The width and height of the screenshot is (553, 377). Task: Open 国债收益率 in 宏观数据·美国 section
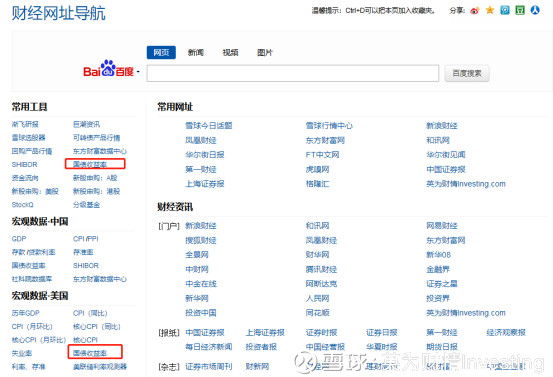pyautogui.click(x=90, y=353)
